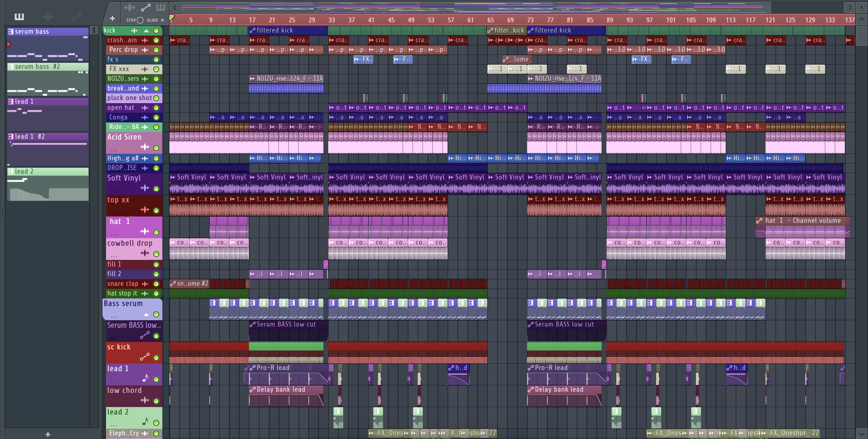Choose pattern clip focus in playlist toolbar

click(160, 8)
